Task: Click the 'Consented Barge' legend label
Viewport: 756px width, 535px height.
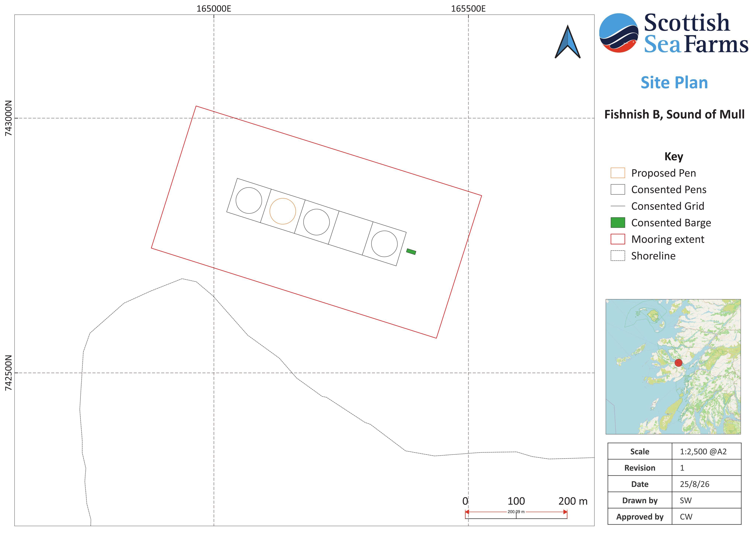Action: point(671,223)
